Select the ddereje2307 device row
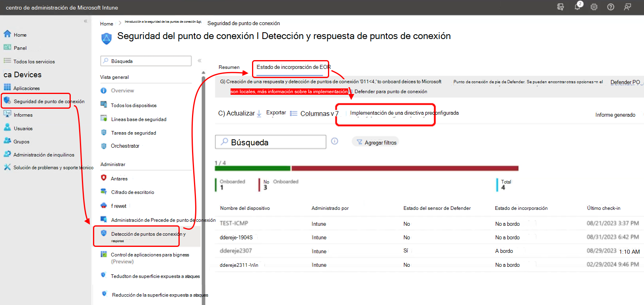Image resolution: width=644 pixels, height=305 pixels. pyautogui.click(x=429, y=251)
